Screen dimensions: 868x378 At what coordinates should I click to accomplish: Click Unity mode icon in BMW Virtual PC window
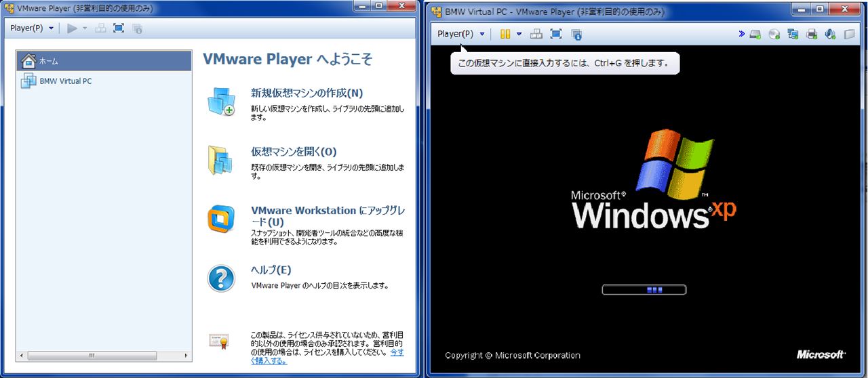coord(576,34)
